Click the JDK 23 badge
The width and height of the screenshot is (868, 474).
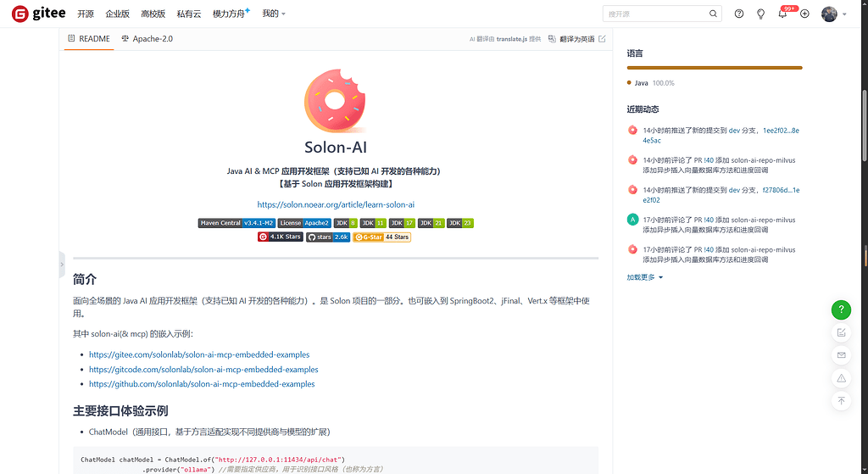click(460, 223)
